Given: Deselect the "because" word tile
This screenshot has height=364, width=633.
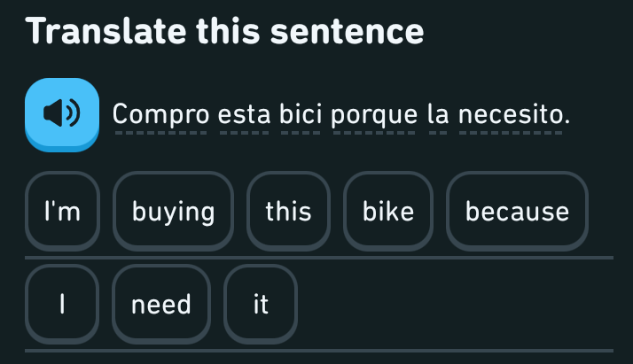Looking at the screenshot, I should pyautogui.click(x=517, y=212).
